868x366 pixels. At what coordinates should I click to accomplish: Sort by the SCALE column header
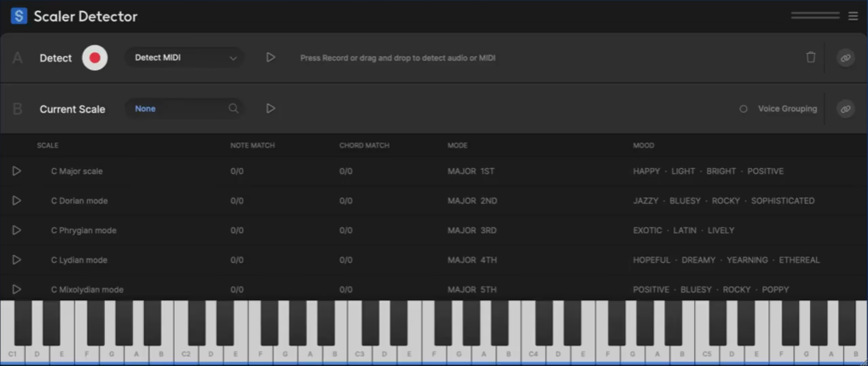(x=48, y=146)
